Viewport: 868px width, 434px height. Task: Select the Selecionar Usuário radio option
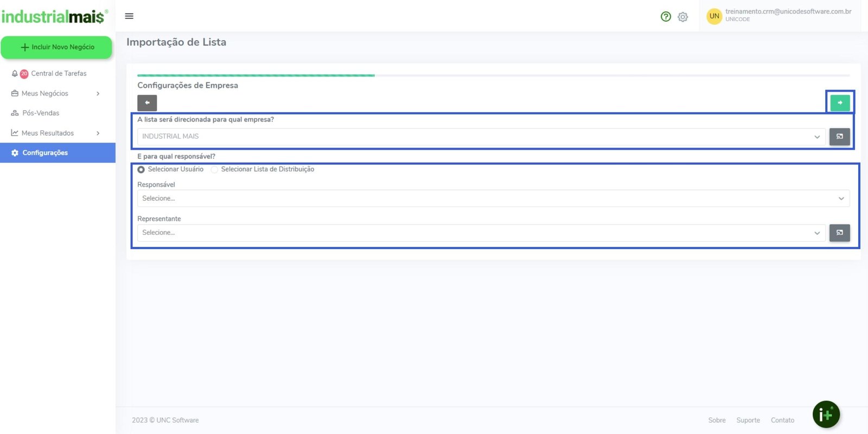[141, 170]
